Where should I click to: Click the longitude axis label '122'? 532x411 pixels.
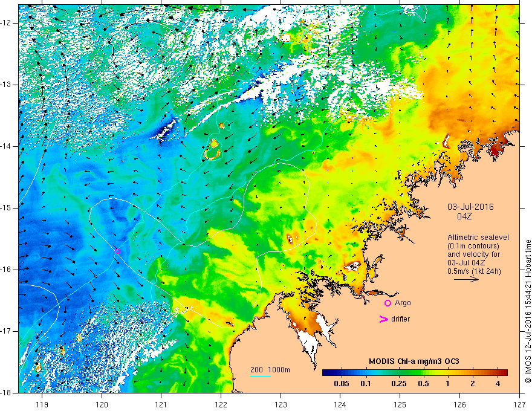pyautogui.click(x=221, y=404)
